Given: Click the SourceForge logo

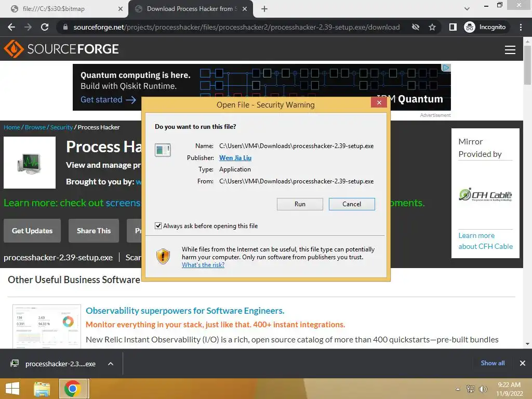Looking at the screenshot, I should 61,49.
